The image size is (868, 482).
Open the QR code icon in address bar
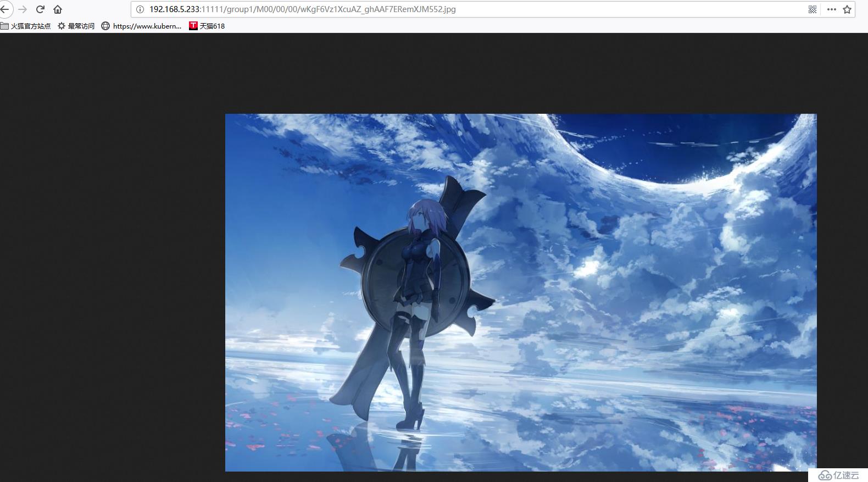point(813,9)
